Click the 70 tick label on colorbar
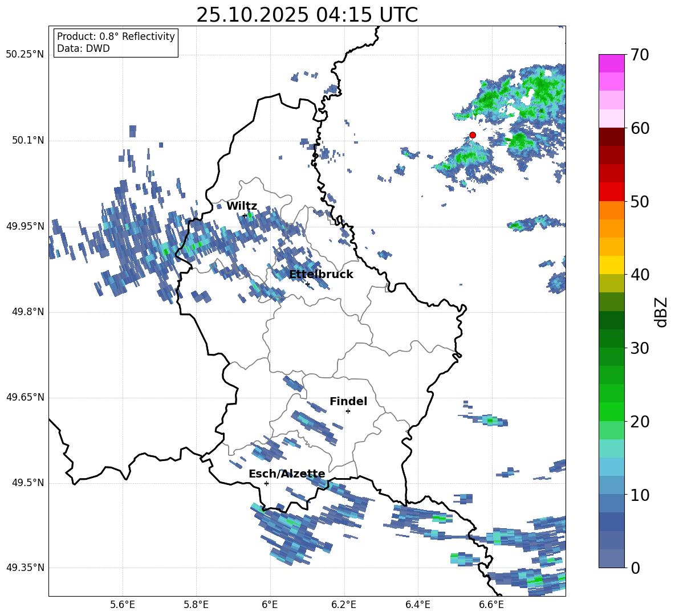The height and width of the screenshot is (616, 675). (640, 55)
